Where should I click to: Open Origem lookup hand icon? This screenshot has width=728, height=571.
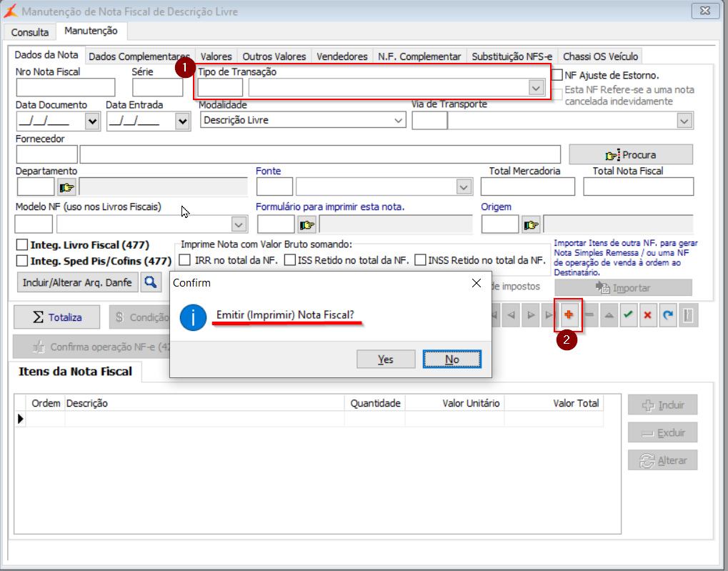click(531, 225)
